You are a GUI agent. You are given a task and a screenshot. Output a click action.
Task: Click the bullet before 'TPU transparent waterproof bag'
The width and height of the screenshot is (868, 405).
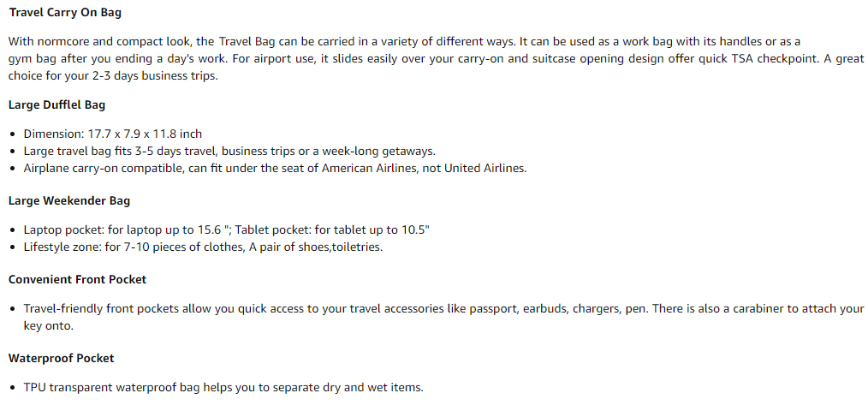[13, 388]
